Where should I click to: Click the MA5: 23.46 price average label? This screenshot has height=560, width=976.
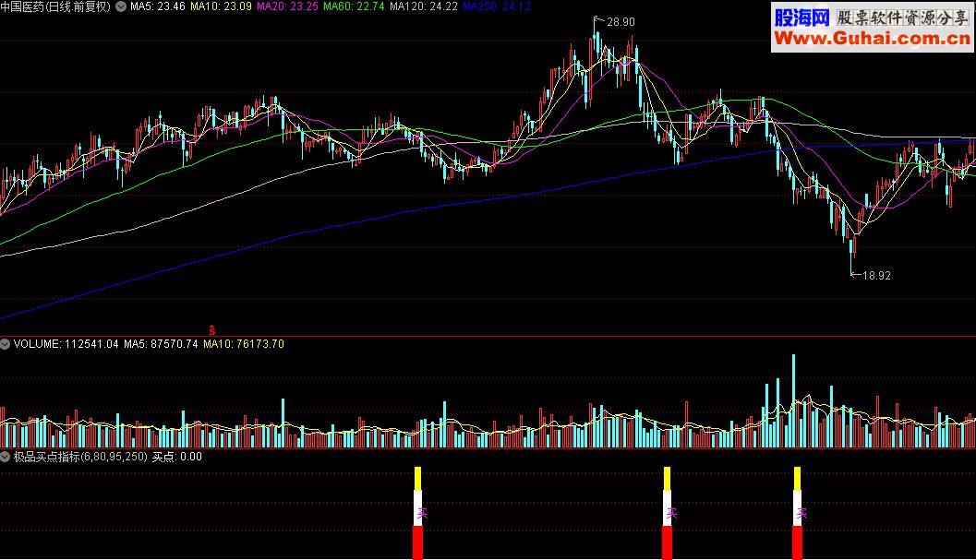point(158,6)
